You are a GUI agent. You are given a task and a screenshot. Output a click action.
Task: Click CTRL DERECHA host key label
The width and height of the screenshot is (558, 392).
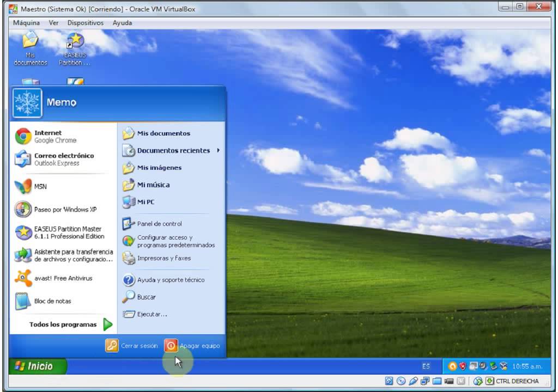[x=517, y=381]
